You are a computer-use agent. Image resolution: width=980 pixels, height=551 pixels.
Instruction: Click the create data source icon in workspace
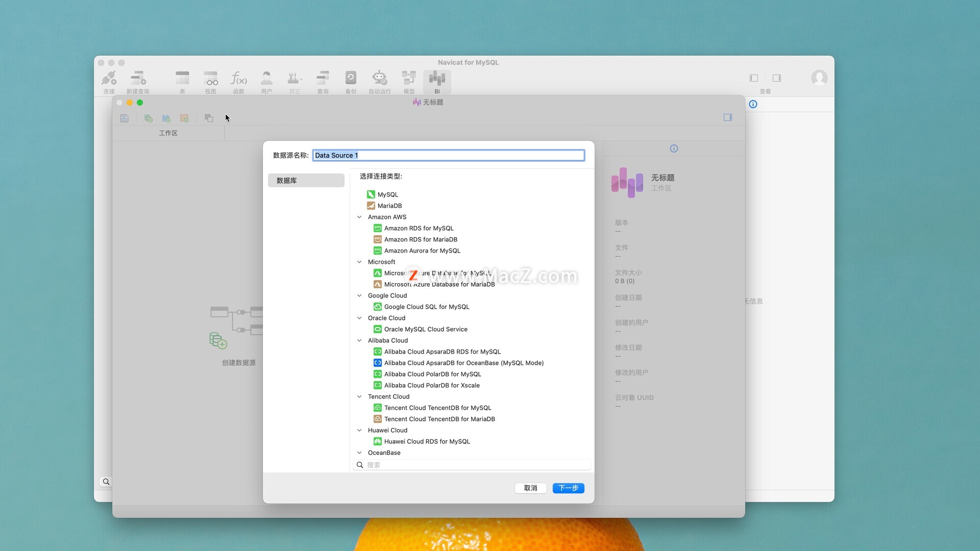coord(218,340)
